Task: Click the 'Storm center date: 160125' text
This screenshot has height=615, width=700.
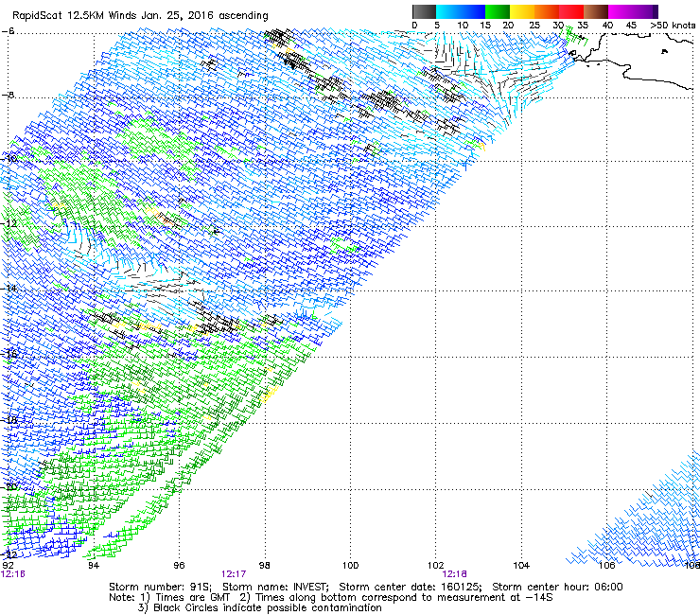Action: point(410,587)
